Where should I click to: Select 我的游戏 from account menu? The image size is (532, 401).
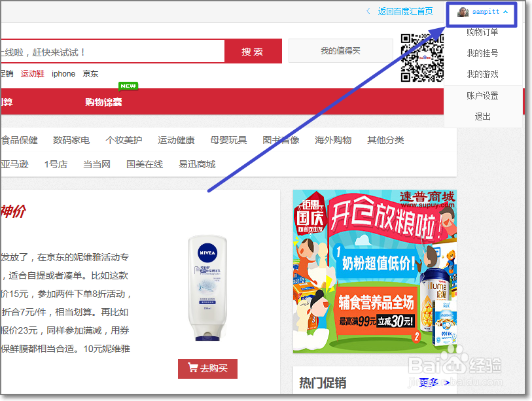coord(482,74)
